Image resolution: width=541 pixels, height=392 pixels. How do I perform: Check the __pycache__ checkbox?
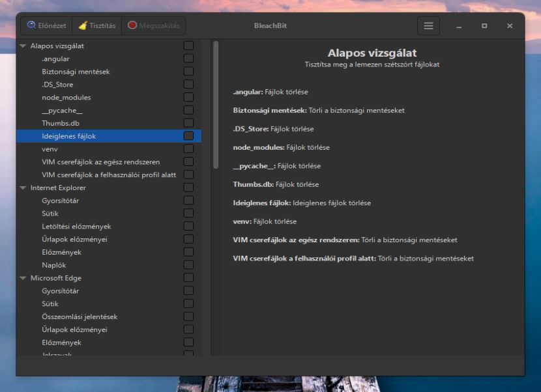pyautogui.click(x=188, y=110)
